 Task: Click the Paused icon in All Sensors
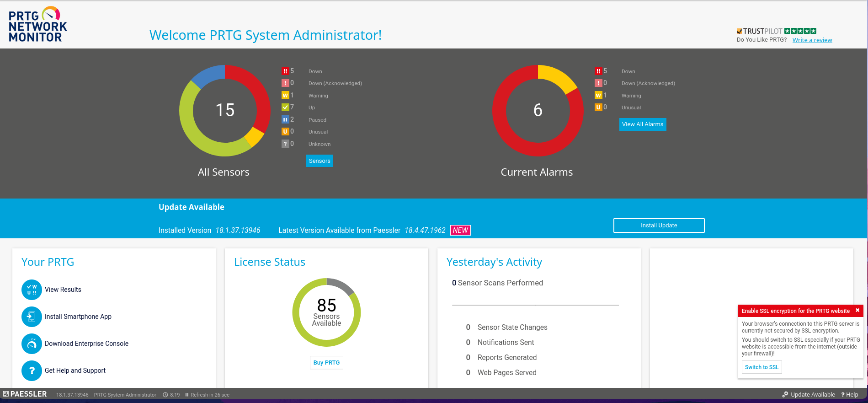tap(285, 119)
